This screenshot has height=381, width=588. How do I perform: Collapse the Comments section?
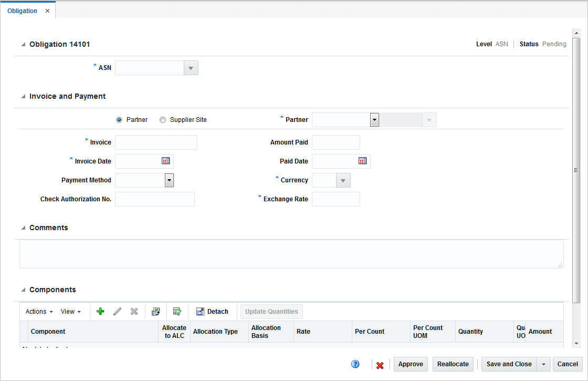[x=23, y=228]
